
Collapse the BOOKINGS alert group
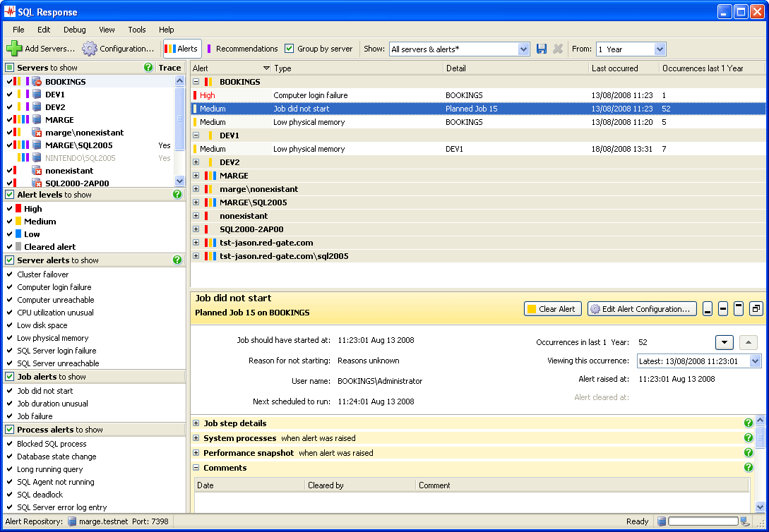point(196,82)
